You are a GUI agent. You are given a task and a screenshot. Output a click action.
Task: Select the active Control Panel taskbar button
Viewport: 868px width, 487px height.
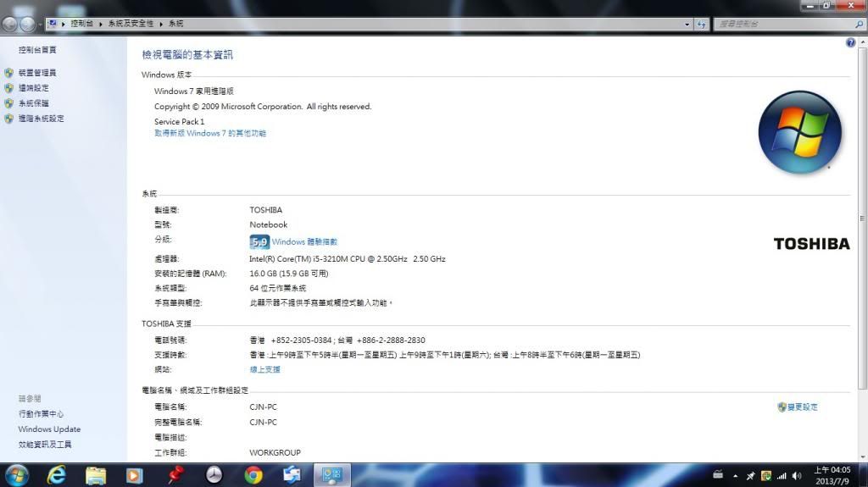(x=332, y=475)
